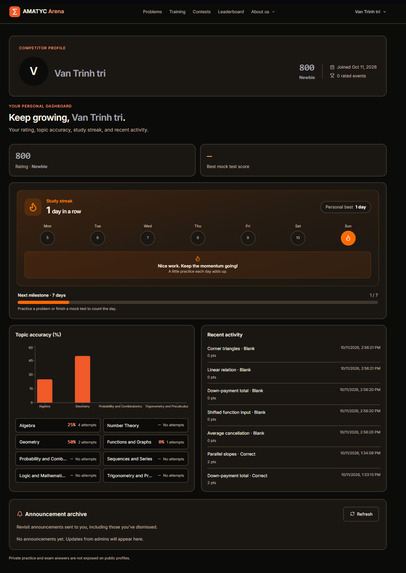Image resolution: width=406 pixels, height=573 pixels.
Task: Click the trophy icon beside 0 rated events
Action: pyautogui.click(x=332, y=76)
